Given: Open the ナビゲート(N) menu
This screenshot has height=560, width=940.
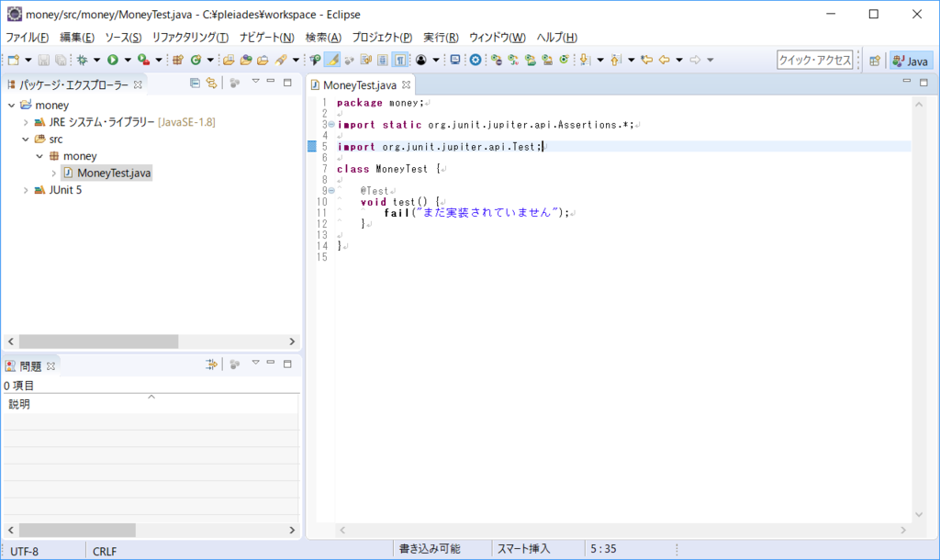Looking at the screenshot, I should 267,37.
